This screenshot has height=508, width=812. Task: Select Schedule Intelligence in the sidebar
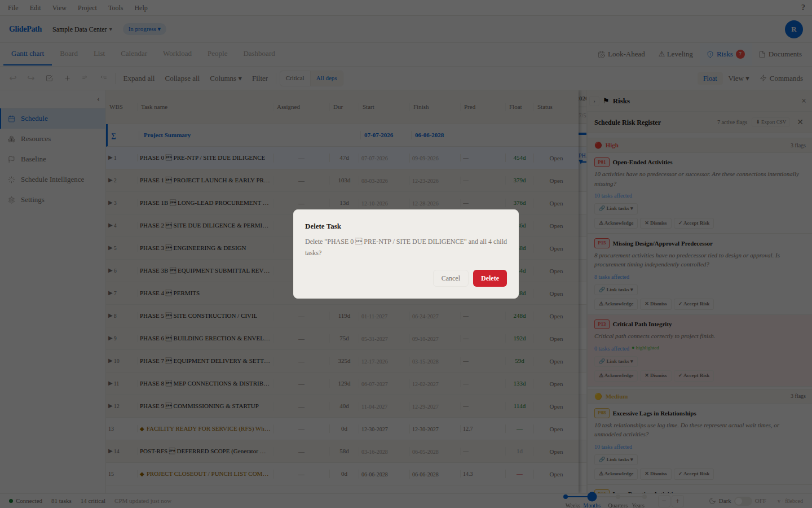pyautogui.click(x=52, y=179)
